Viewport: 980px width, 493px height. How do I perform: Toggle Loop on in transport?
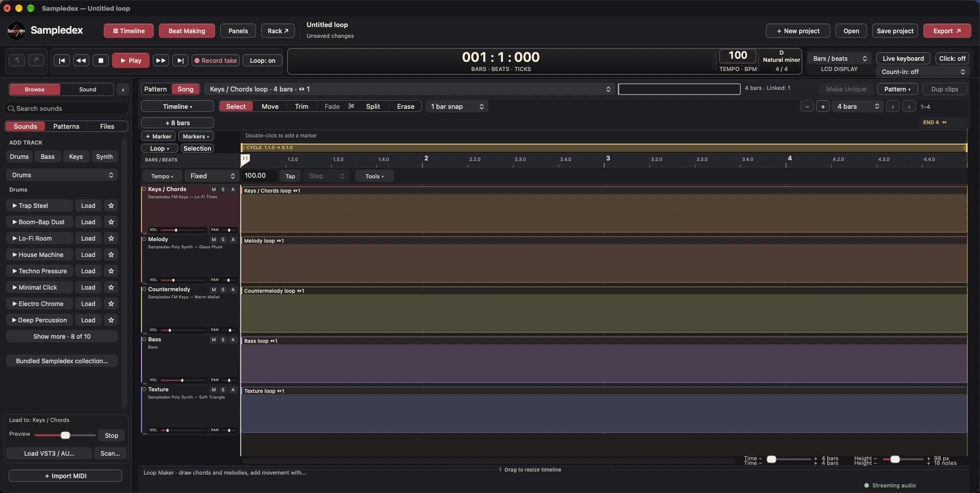[263, 60]
